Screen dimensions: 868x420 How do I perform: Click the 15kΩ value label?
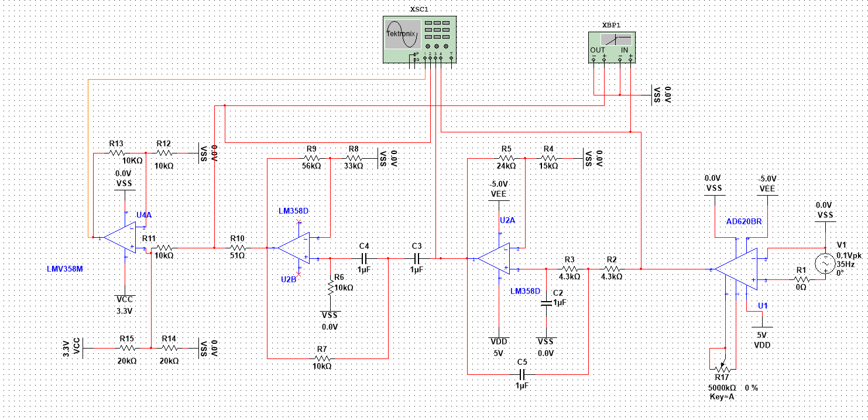click(548, 166)
